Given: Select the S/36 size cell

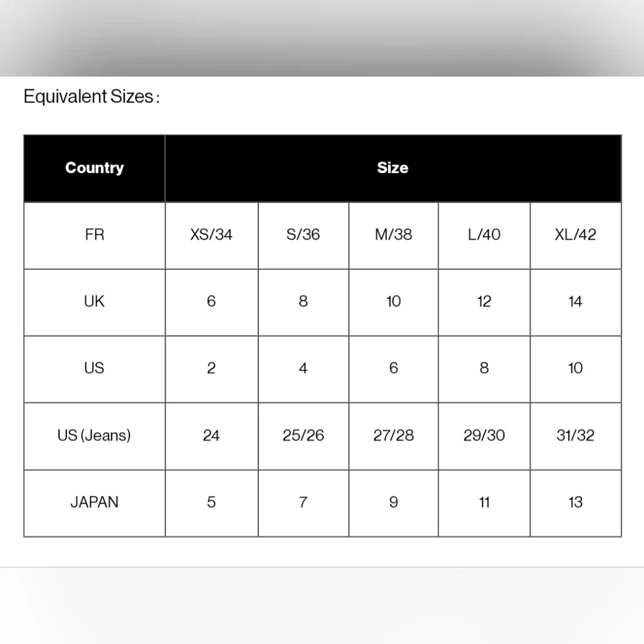Looking at the screenshot, I should tap(303, 235).
